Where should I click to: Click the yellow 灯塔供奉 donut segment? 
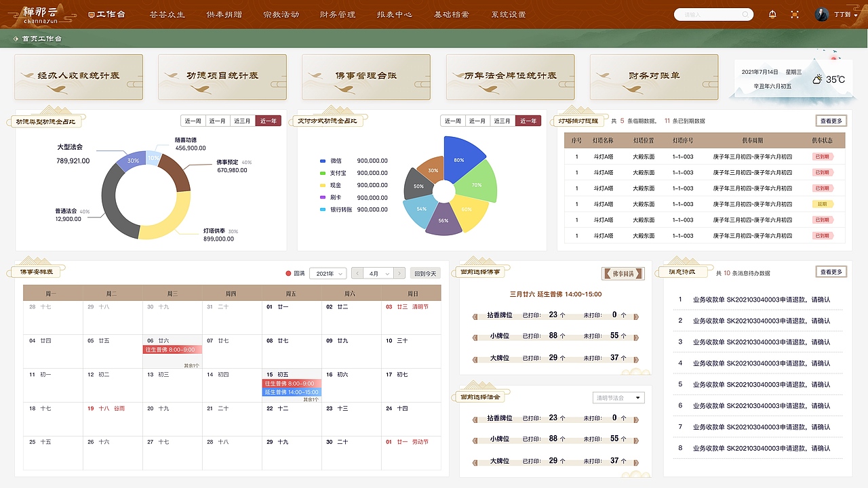166,216
